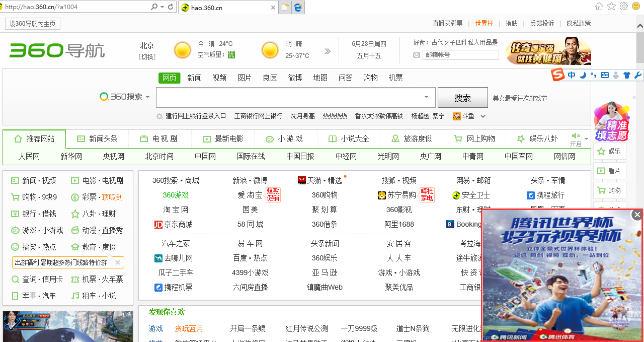The height and width of the screenshot is (342, 644).
Task: Open the browser Home icon
Action: pos(599,7)
